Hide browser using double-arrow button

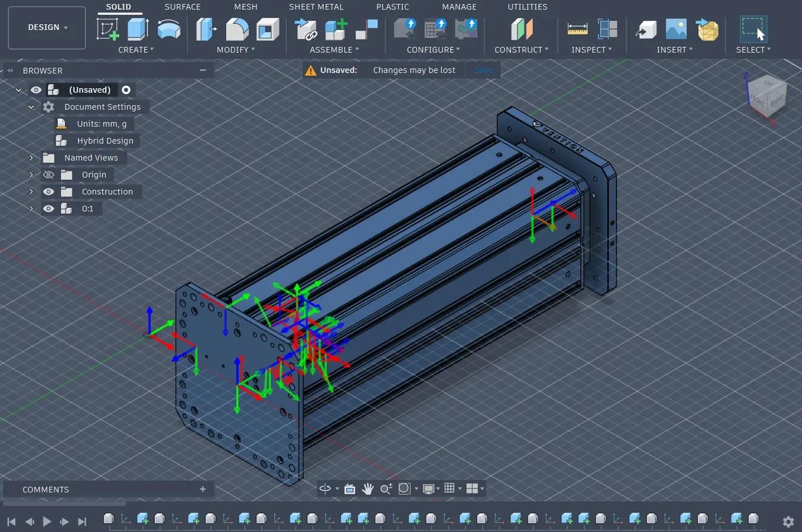[x=10, y=70]
